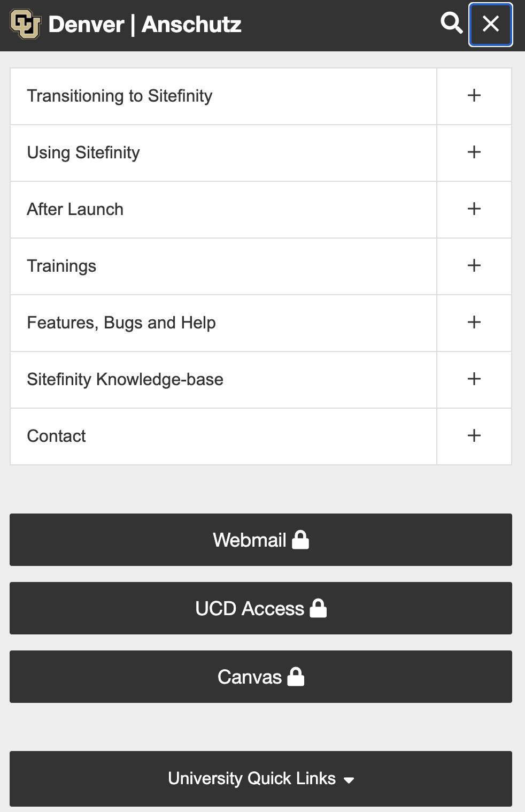Launch Canvas
This screenshot has height=812, width=525.
pyautogui.click(x=261, y=676)
